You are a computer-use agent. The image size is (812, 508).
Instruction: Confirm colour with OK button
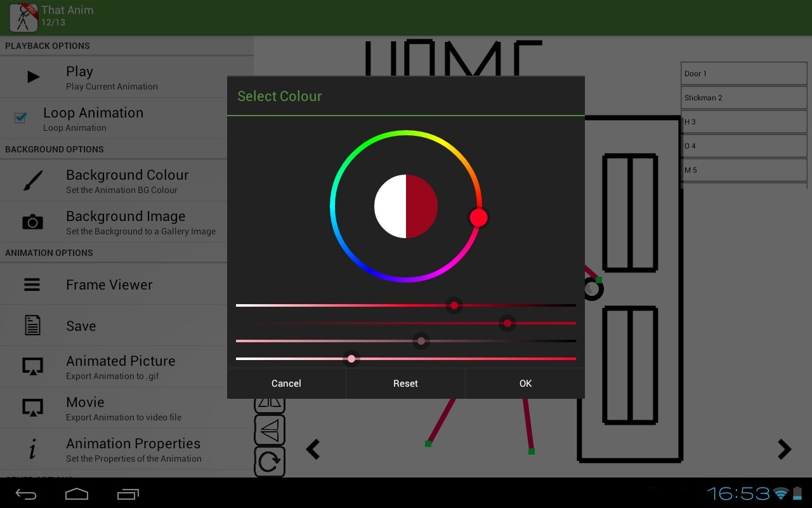pyautogui.click(x=525, y=384)
